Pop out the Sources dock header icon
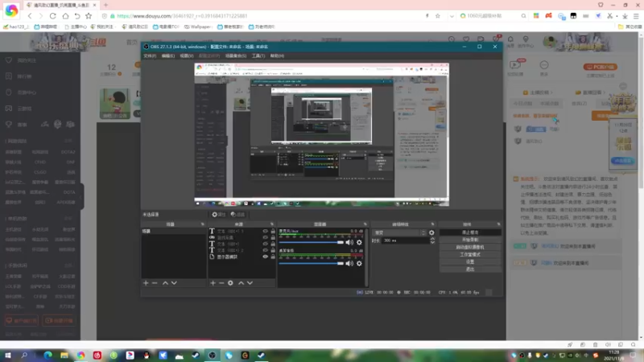 pos(272,224)
